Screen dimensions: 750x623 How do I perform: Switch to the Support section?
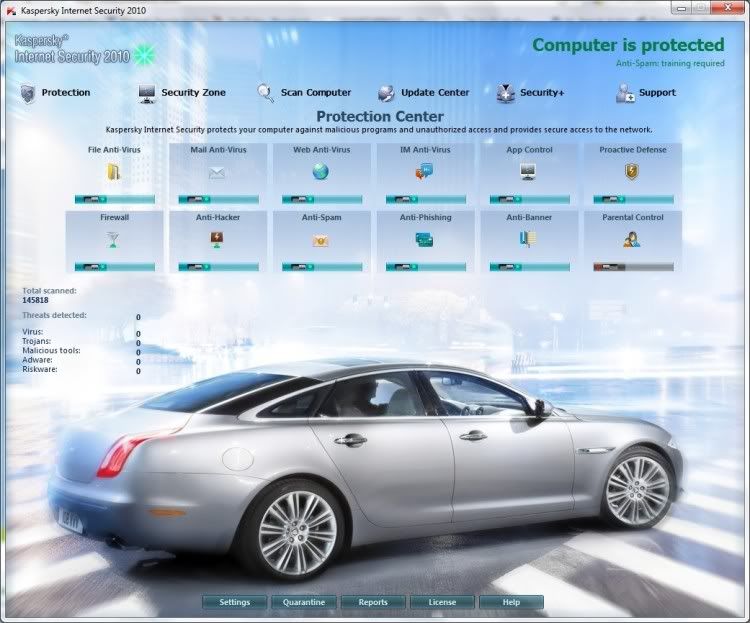point(657,93)
